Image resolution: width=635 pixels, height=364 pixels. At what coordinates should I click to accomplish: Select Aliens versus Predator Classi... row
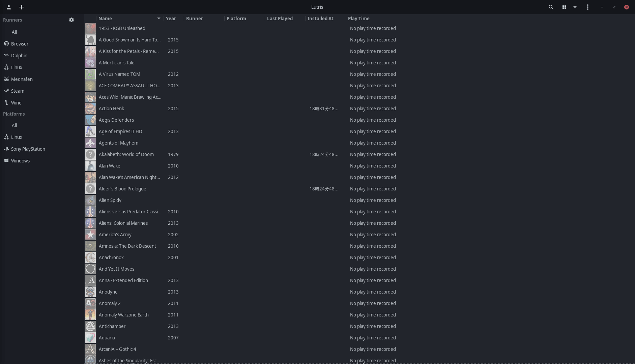(x=359, y=212)
